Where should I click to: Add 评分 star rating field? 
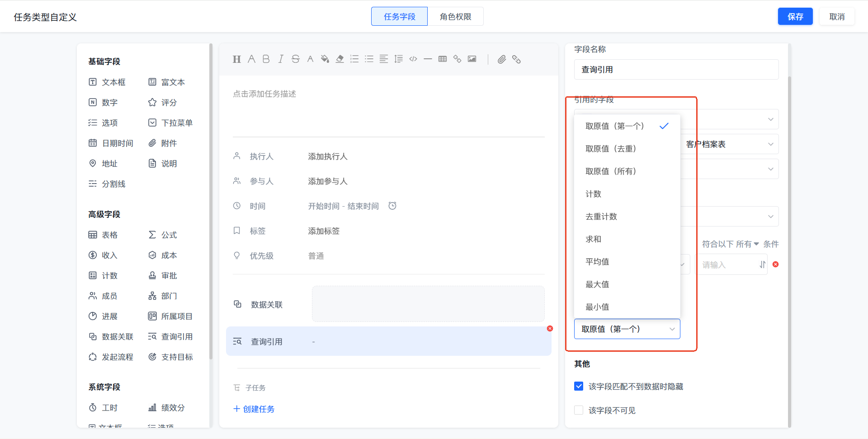163,103
